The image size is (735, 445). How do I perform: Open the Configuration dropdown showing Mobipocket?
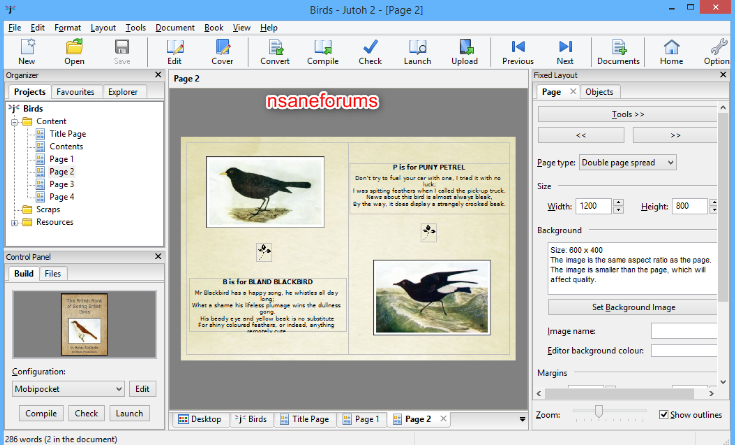(x=68, y=389)
